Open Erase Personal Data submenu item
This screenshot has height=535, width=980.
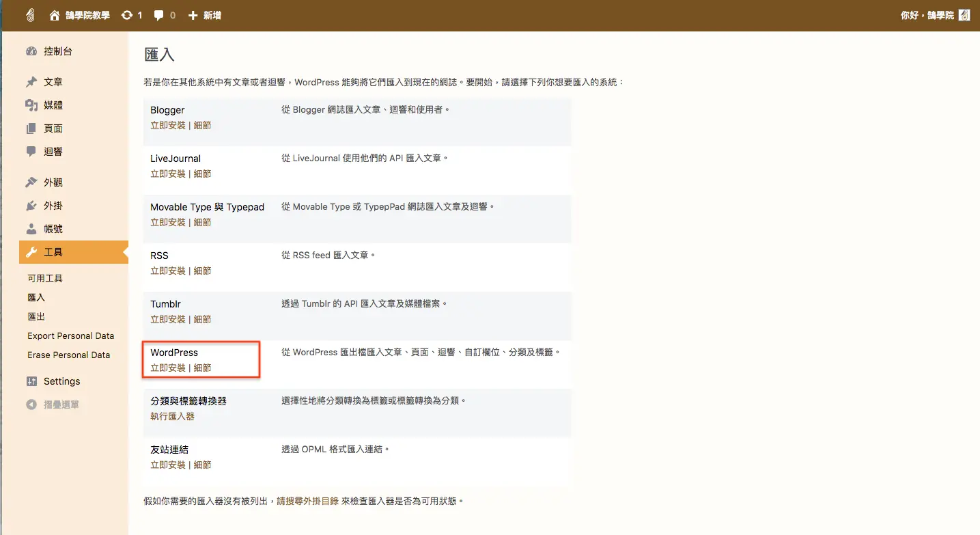tap(69, 355)
